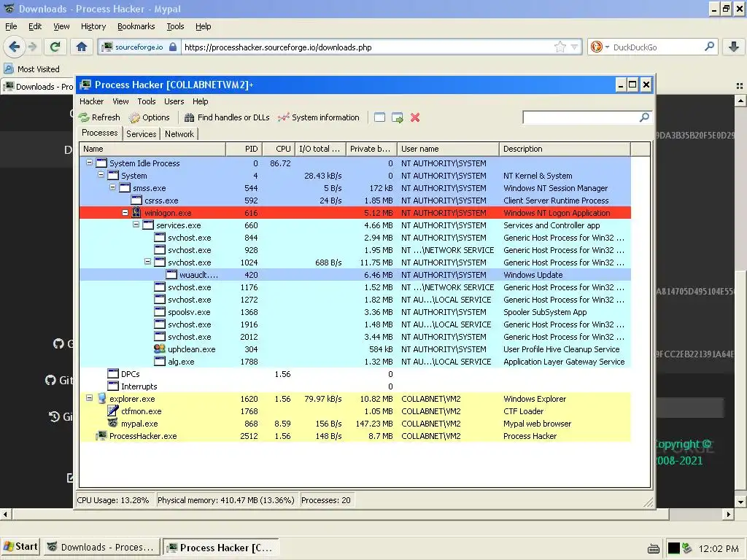The height and width of the screenshot is (560, 747).
Task: Click Find handles or DLLs
Action: coord(227,117)
